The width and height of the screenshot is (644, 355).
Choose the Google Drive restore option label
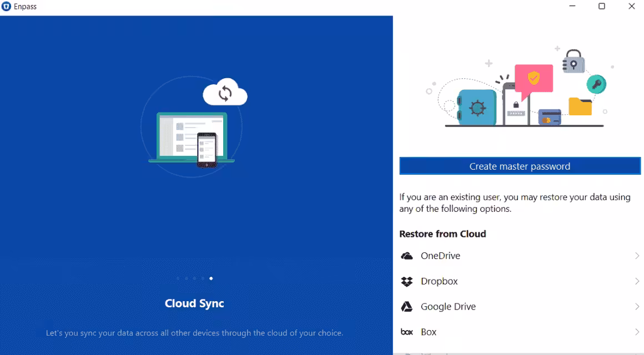(448, 307)
